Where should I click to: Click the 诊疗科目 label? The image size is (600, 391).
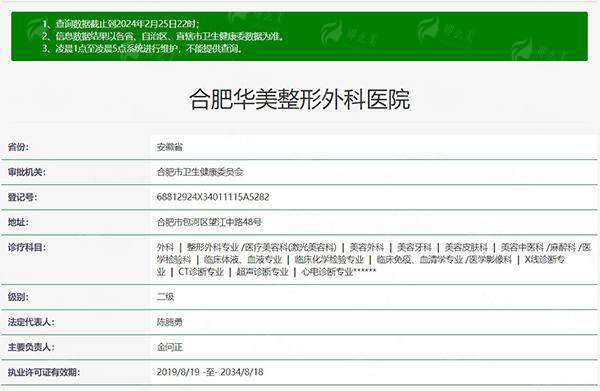click(x=26, y=248)
